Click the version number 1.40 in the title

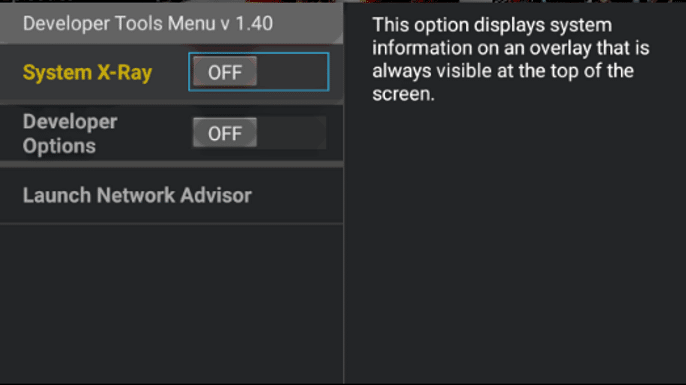click(x=254, y=24)
